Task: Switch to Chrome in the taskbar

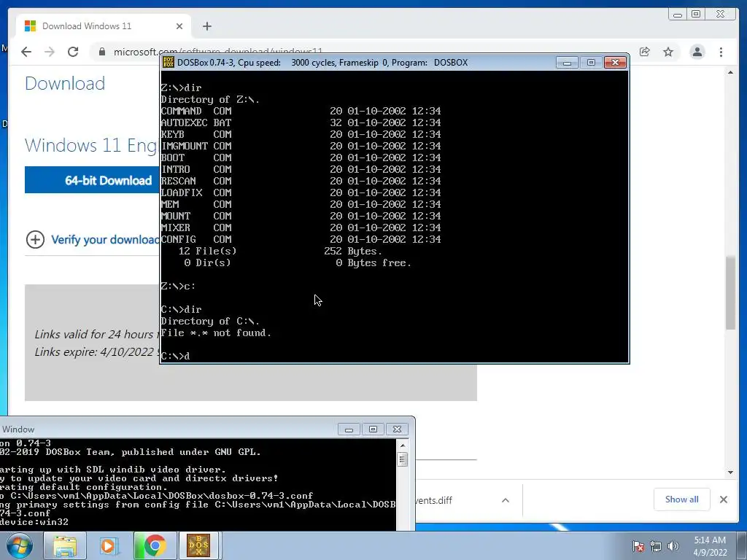Action: 154,545
